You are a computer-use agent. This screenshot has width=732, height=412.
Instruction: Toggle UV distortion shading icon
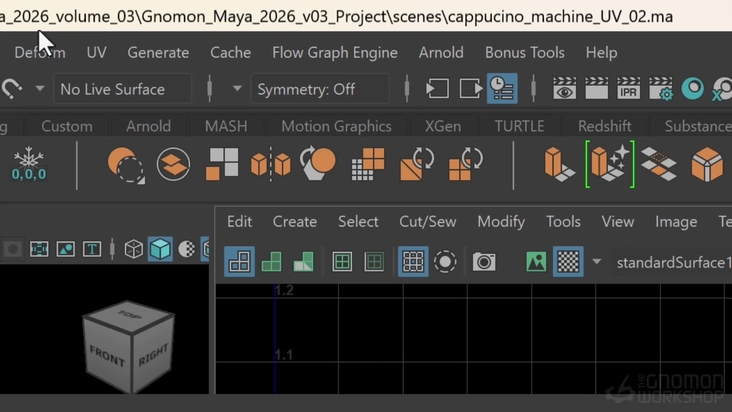[x=303, y=261]
